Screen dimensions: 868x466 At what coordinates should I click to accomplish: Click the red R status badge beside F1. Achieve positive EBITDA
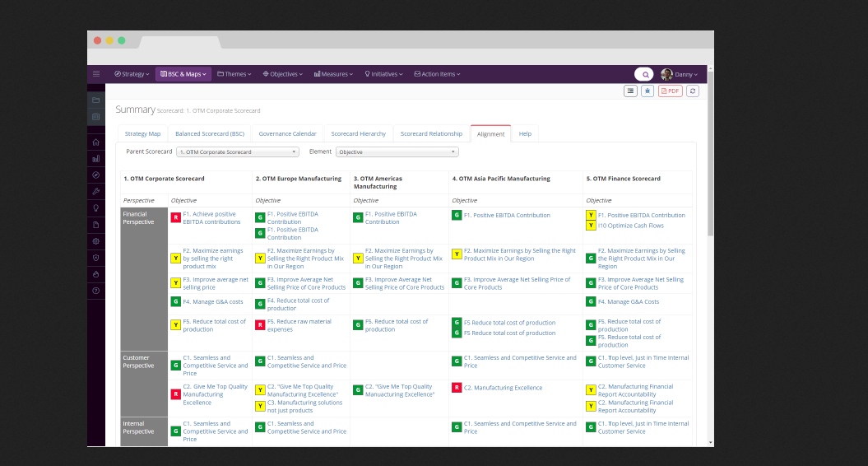(x=175, y=217)
